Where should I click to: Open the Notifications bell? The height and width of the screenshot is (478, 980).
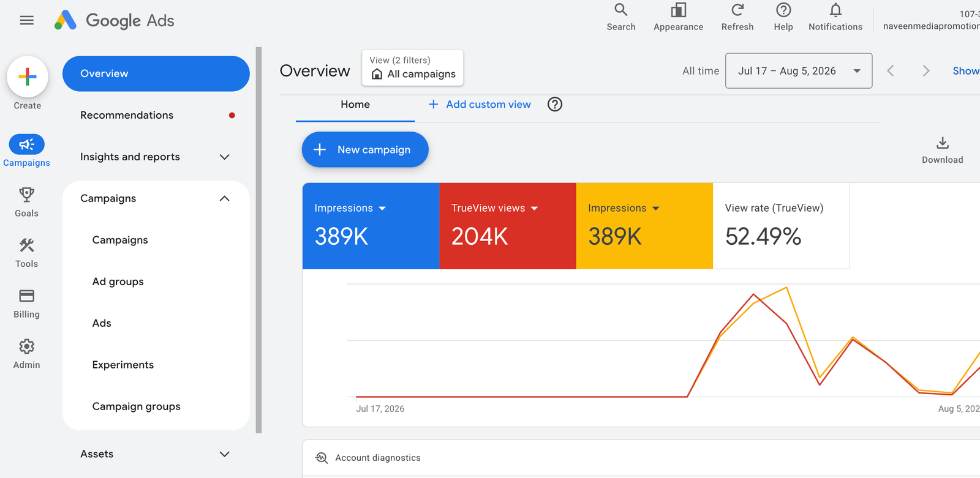pyautogui.click(x=835, y=10)
